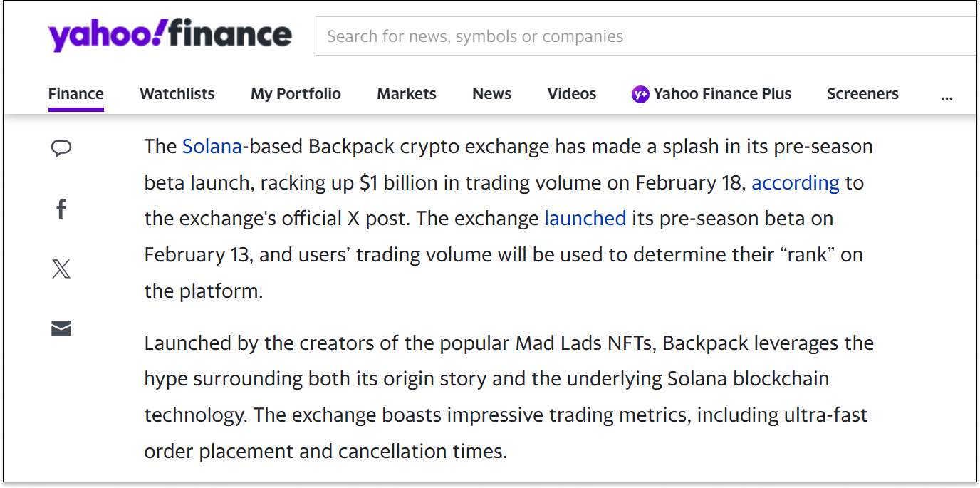Send the article using envelope email icon
This screenshot has width=980, height=488.
pyautogui.click(x=61, y=328)
